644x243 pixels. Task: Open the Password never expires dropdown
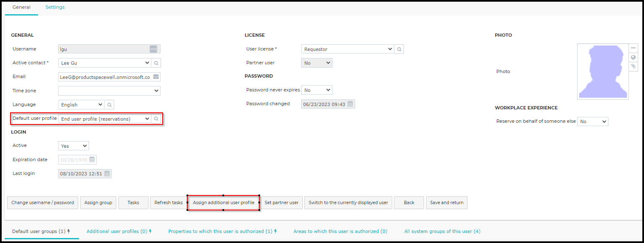[x=317, y=90]
